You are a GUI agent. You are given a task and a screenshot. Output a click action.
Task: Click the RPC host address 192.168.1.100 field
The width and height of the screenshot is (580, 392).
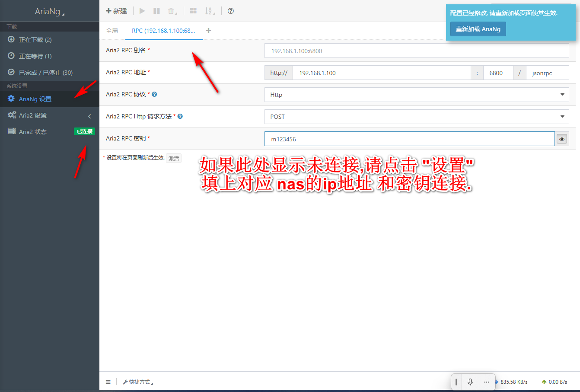[382, 73]
